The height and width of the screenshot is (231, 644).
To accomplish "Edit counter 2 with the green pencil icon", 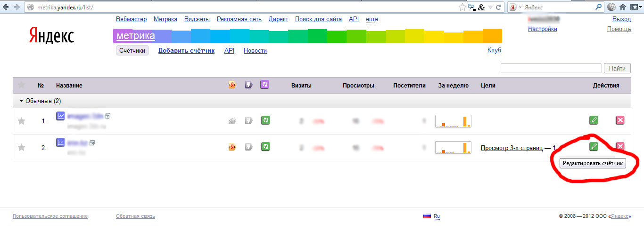I will click(x=594, y=147).
